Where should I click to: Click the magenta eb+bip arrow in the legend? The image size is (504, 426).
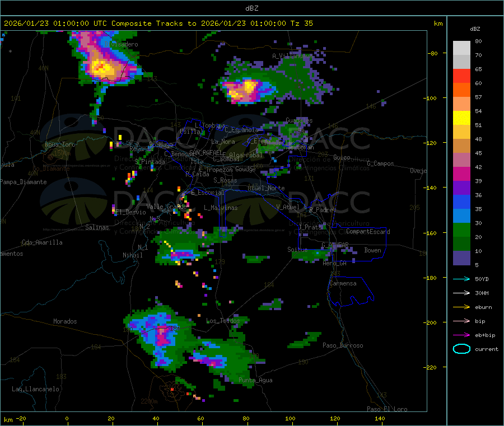461,335
